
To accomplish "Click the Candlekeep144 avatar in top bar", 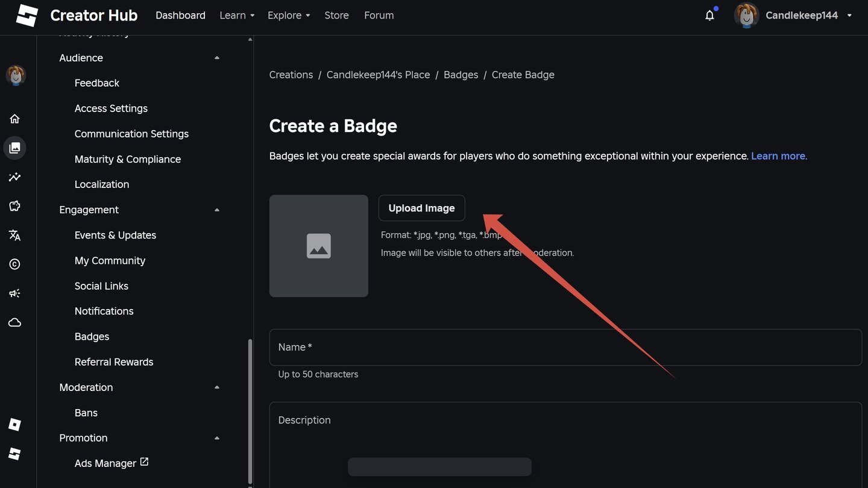I will tap(746, 16).
